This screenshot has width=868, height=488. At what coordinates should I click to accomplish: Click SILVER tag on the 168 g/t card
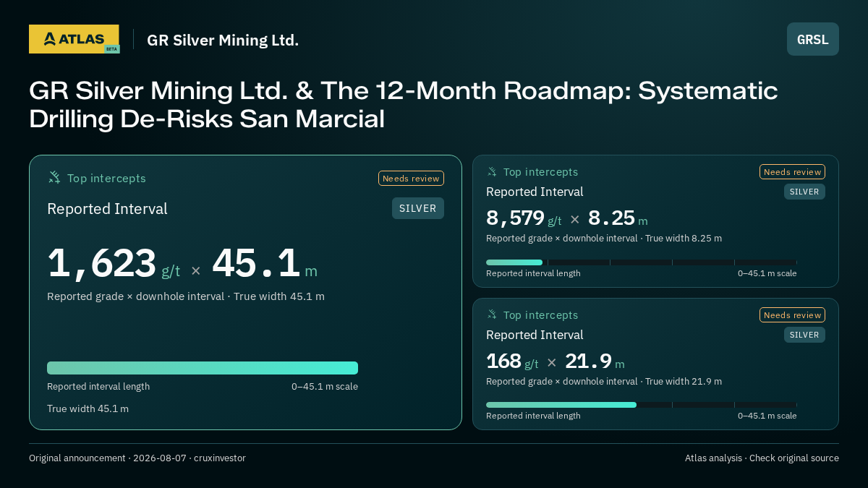[804, 335]
